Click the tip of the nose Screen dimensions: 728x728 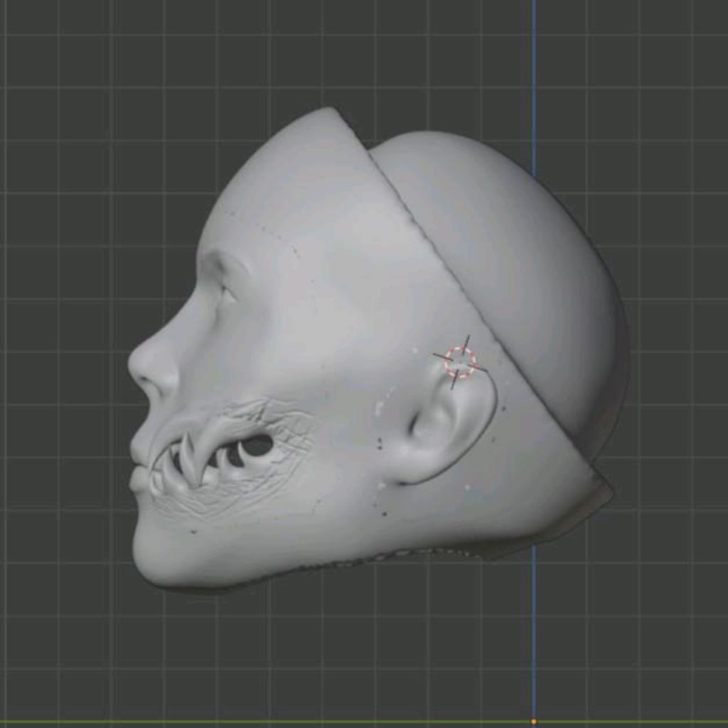(133, 365)
